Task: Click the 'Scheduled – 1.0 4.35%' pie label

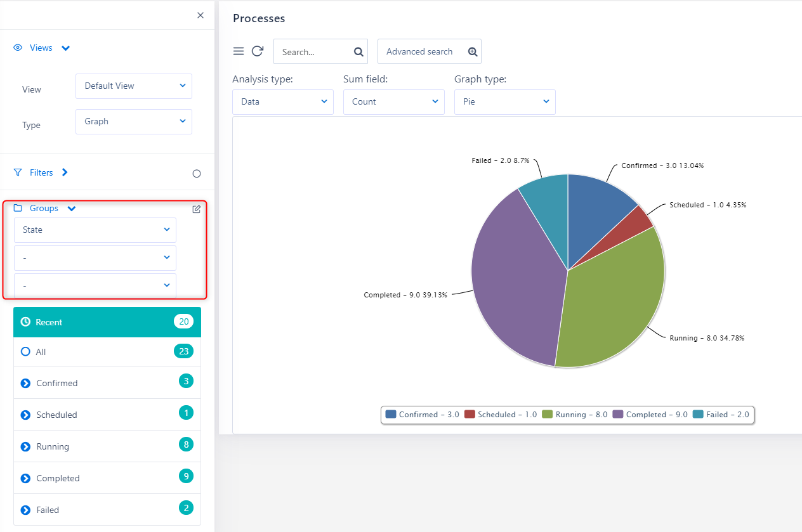Action: pos(708,205)
